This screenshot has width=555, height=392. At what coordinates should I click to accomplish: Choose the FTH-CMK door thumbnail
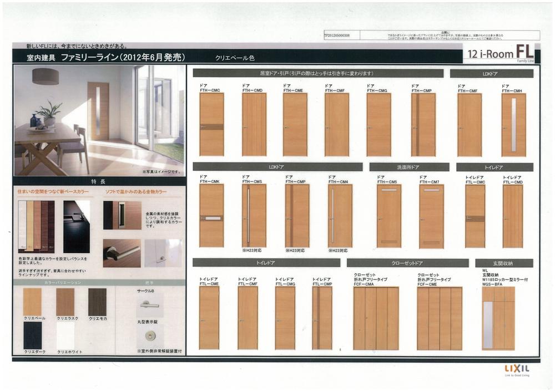211,216
